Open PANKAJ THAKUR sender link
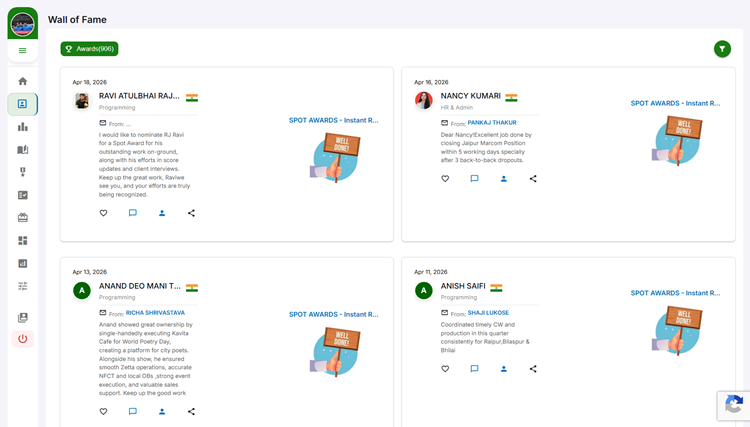The height and width of the screenshot is (427, 750). pos(492,122)
